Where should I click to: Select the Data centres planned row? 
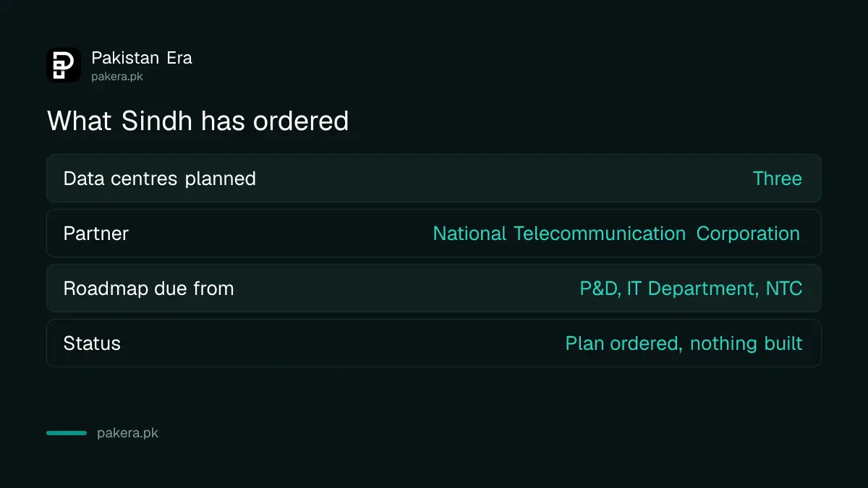tap(434, 178)
